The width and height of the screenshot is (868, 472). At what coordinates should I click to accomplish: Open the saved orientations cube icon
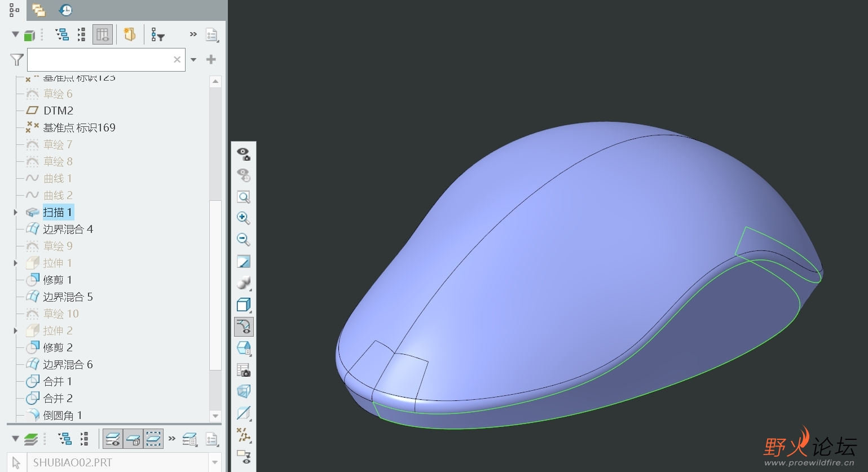pyautogui.click(x=243, y=305)
